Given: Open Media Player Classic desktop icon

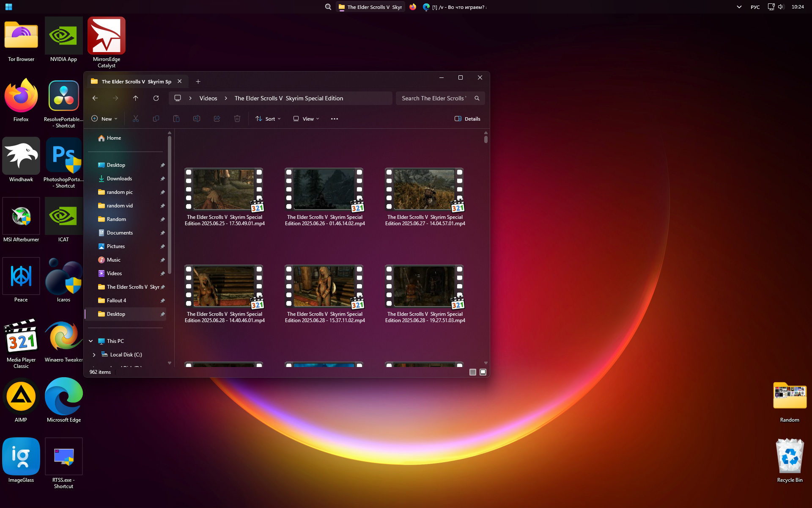Looking at the screenshot, I should point(21,337).
